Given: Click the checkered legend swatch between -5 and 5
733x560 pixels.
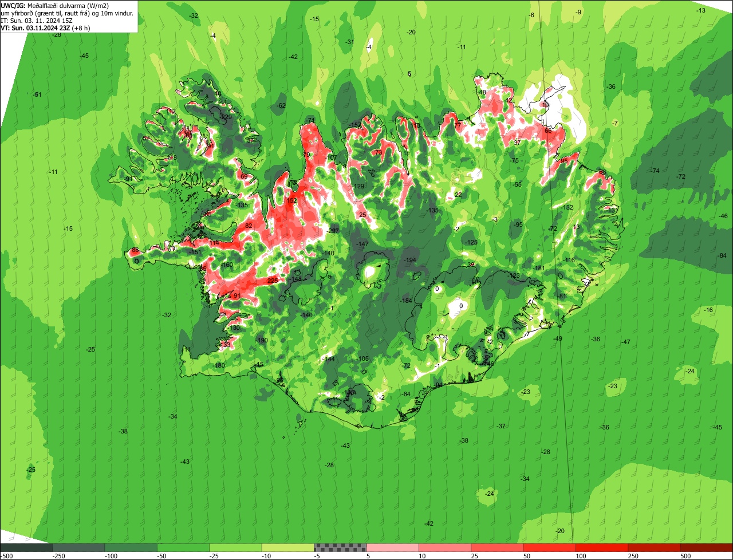Looking at the screenshot, I should 340,547.
